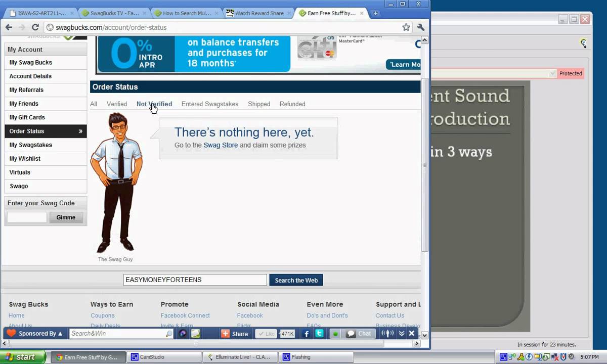Follow the Swag Store link
The image size is (607, 364).
coord(221,145)
